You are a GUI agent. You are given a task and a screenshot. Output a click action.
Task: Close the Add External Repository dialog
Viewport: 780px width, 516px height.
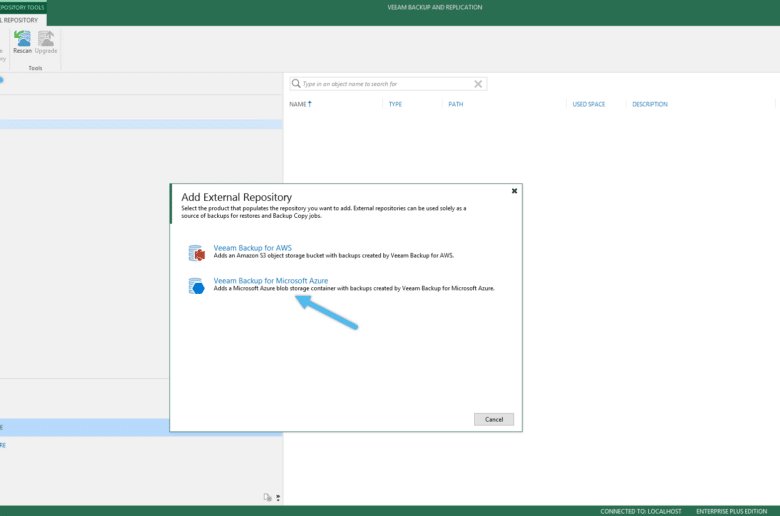pos(514,191)
